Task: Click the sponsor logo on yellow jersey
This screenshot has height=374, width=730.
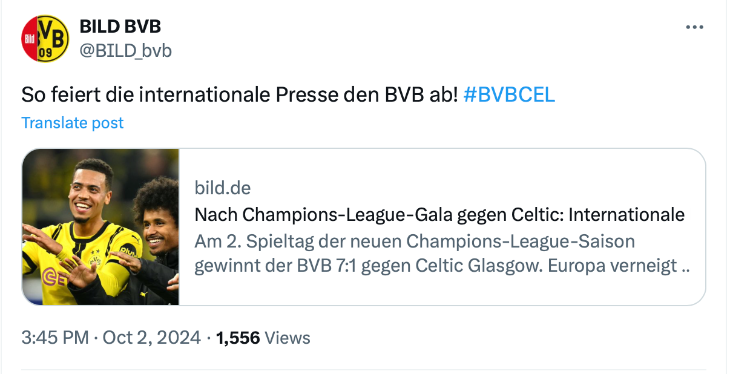Action: [x=54, y=276]
